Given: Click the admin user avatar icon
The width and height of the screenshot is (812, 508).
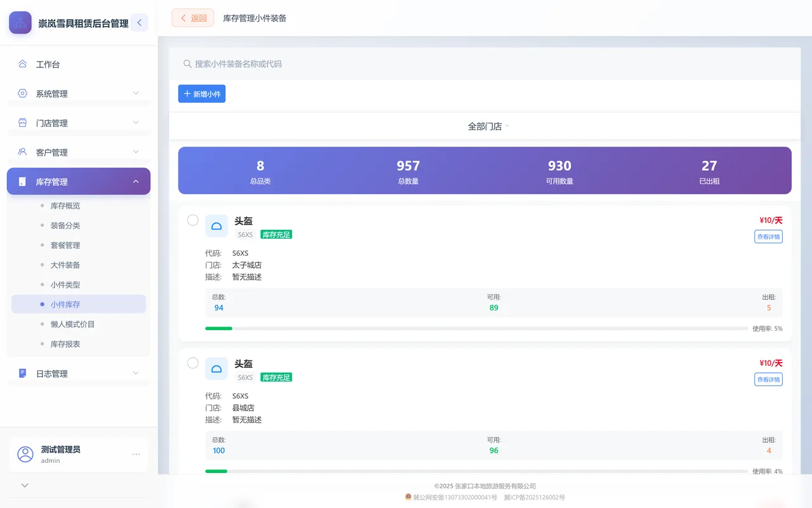Looking at the screenshot, I should tap(25, 454).
